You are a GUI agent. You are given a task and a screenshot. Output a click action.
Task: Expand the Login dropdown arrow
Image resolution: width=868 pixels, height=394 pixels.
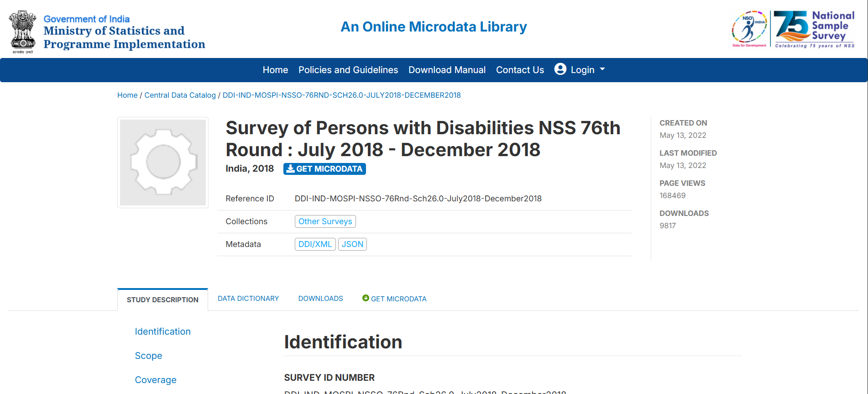(x=602, y=69)
